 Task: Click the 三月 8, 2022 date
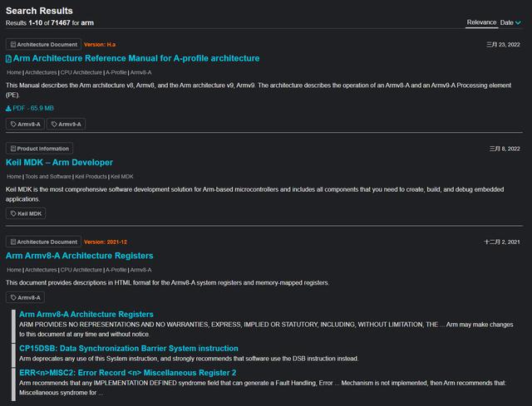coord(505,149)
